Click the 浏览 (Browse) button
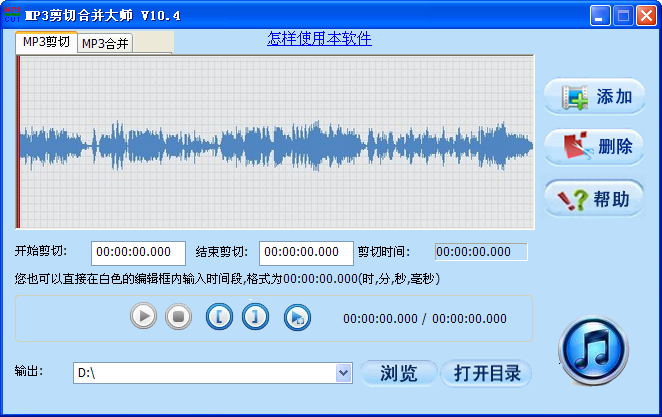662x417 pixels. (398, 373)
